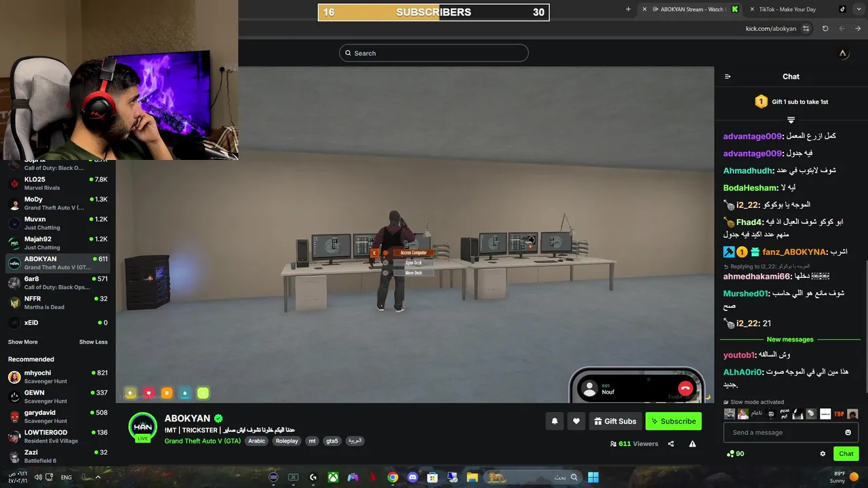Click the Roleplay tag
868x488 pixels.
tap(287, 441)
